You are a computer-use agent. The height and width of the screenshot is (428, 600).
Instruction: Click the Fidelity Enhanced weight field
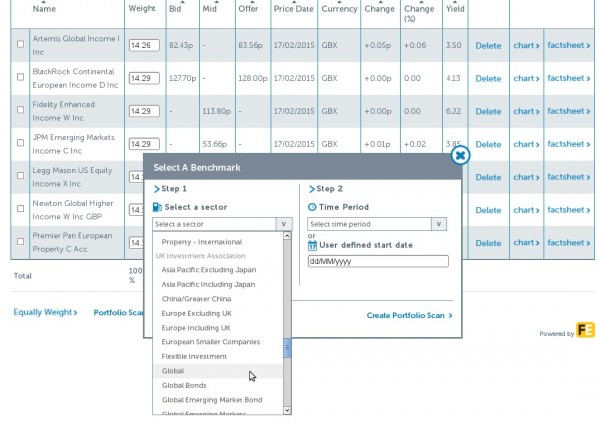(x=144, y=111)
